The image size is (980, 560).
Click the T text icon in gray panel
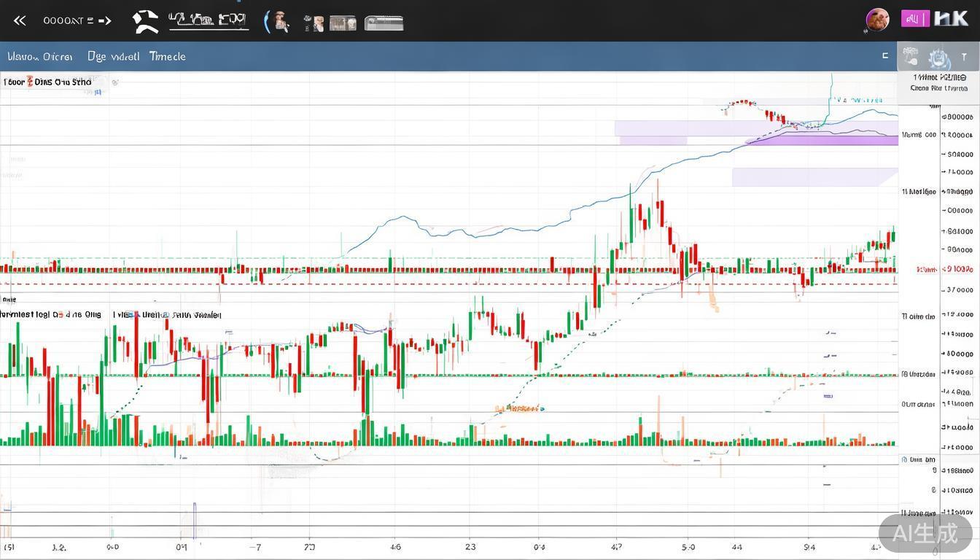963,57
